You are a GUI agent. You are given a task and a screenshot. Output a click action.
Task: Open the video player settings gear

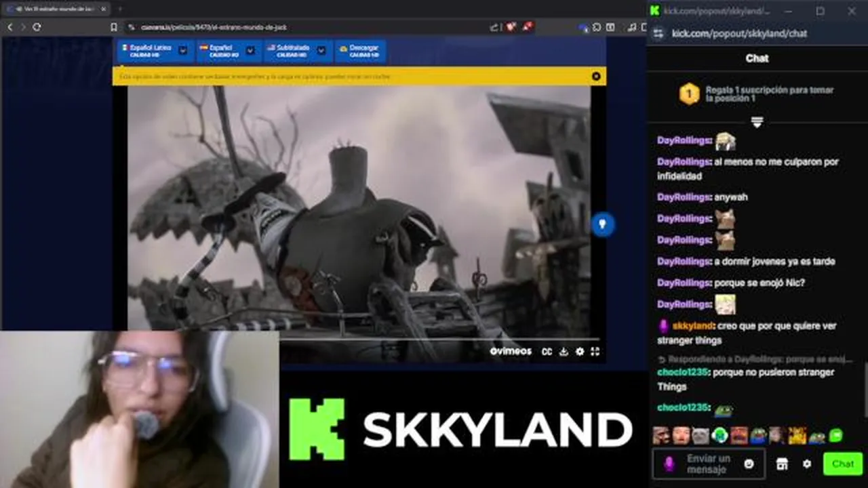[580, 351]
